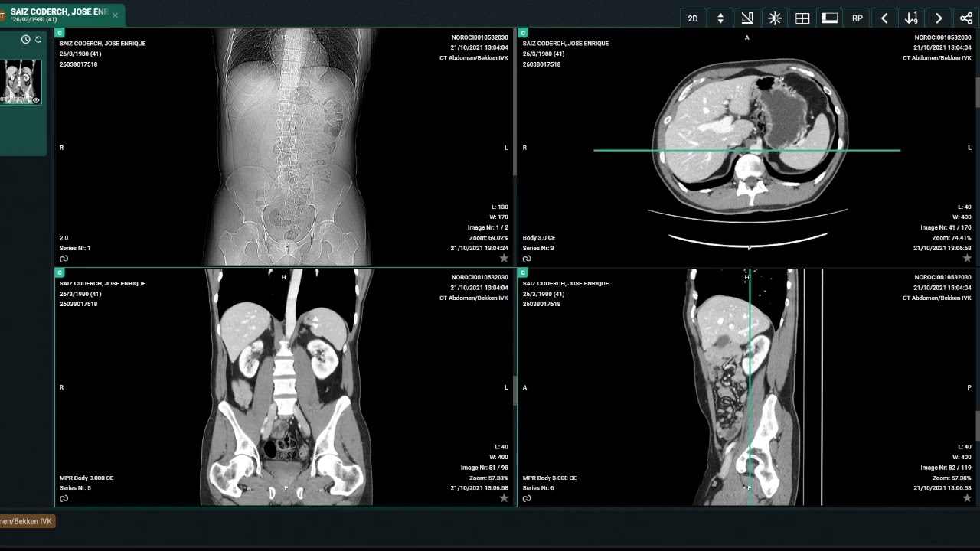Image resolution: width=980 pixels, height=551 pixels.
Task: Click the C badge on sagittal viewport
Action: click(523, 272)
